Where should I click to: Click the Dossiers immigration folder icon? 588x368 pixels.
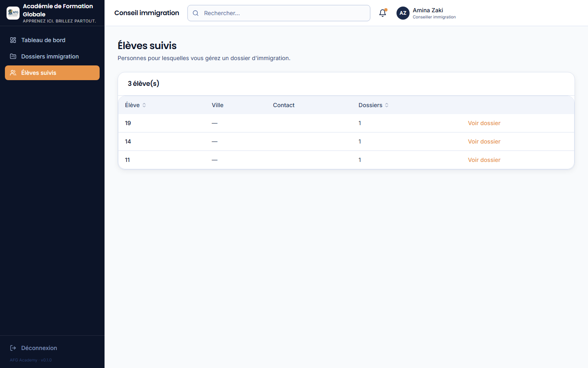[13, 56]
